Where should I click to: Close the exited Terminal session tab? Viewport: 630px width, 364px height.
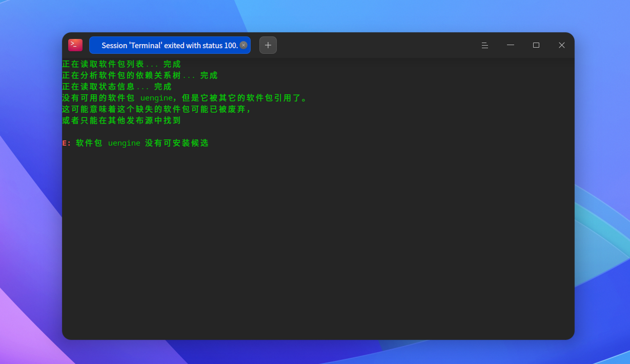point(243,45)
